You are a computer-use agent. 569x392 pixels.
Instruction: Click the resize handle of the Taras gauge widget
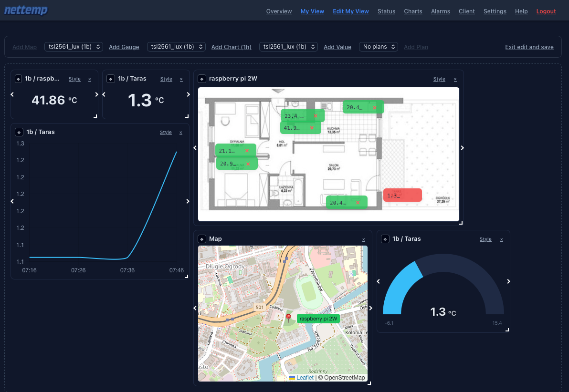click(x=507, y=330)
